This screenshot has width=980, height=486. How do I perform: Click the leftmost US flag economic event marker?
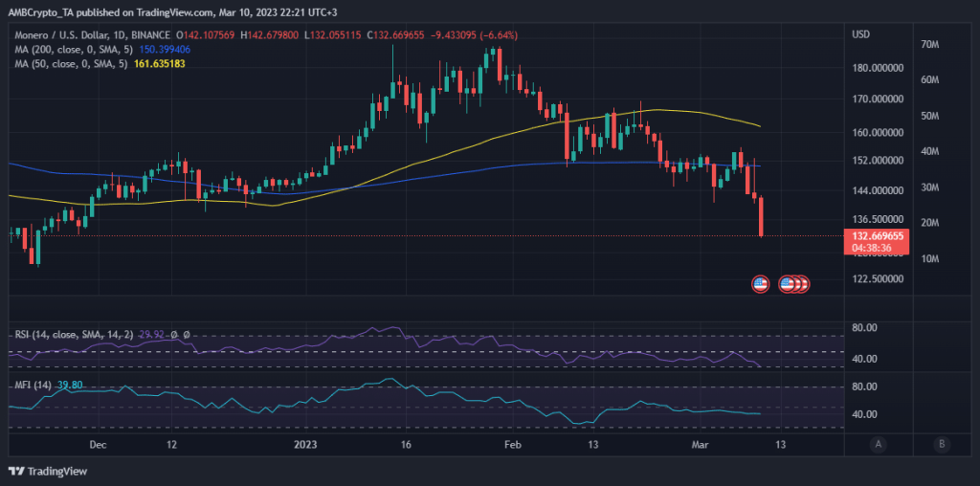(761, 283)
